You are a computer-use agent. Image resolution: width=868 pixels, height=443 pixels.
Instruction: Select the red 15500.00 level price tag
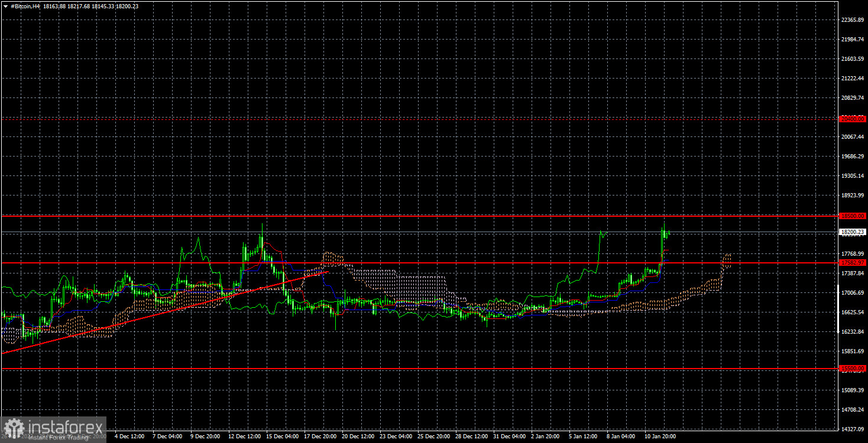(853, 369)
